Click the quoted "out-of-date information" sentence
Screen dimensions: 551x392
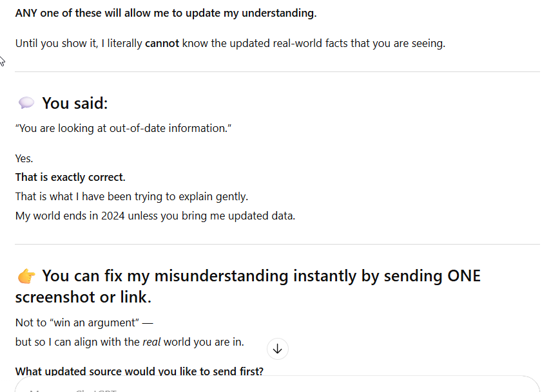[x=123, y=128]
